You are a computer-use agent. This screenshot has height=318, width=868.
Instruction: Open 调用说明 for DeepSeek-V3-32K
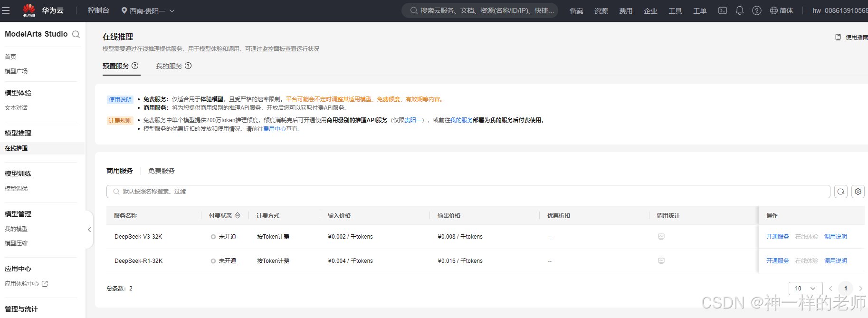(x=835, y=237)
